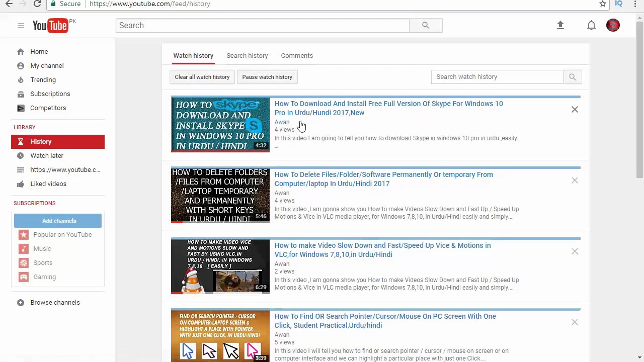Click the Home sidebar icon

[21, 52]
